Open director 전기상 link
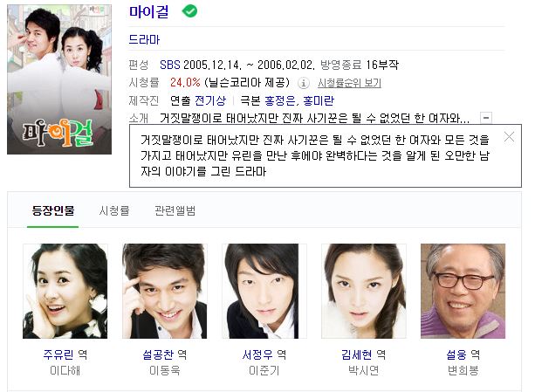Screen dimensions: 535x392 click(210, 100)
